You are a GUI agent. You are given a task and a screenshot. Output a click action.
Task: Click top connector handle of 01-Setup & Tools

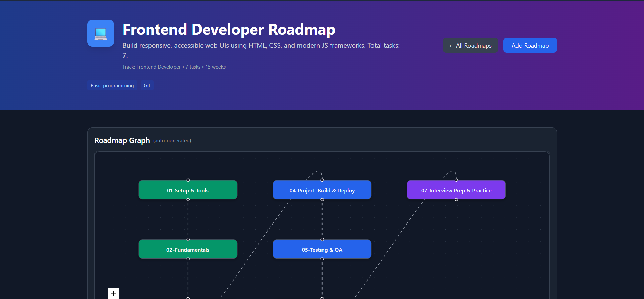point(188,180)
